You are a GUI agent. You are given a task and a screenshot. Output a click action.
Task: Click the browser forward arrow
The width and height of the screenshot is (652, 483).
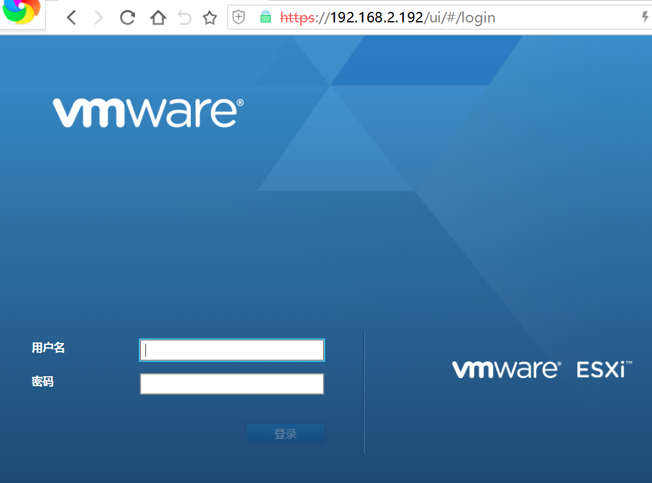(x=99, y=17)
